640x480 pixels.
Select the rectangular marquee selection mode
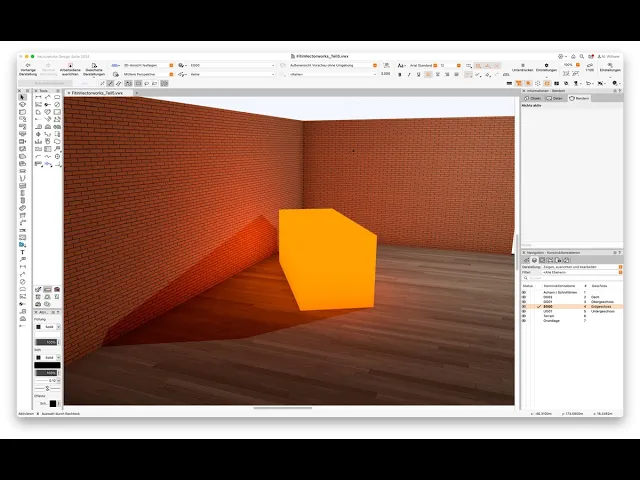pos(138,83)
